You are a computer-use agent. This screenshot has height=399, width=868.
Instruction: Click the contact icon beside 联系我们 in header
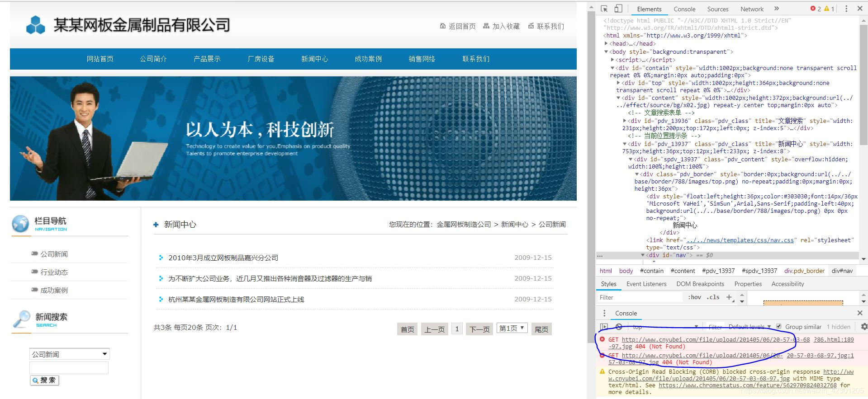(531, 26)
